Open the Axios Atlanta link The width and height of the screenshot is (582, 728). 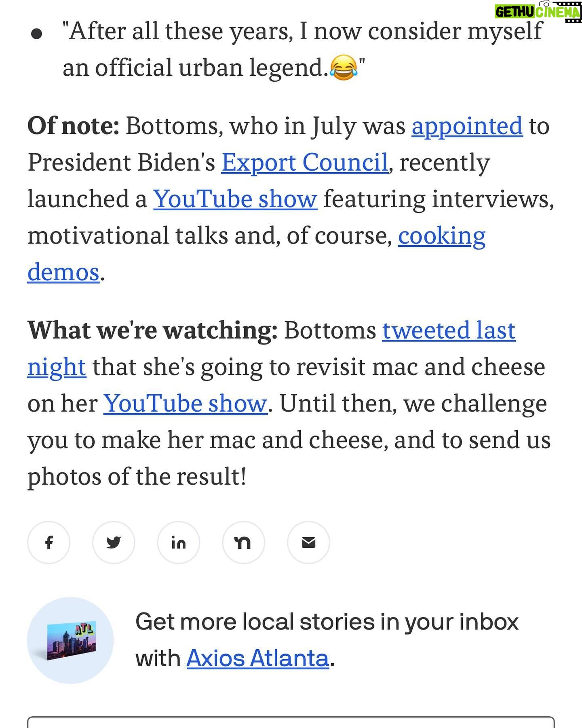click(x=257, y=658)
